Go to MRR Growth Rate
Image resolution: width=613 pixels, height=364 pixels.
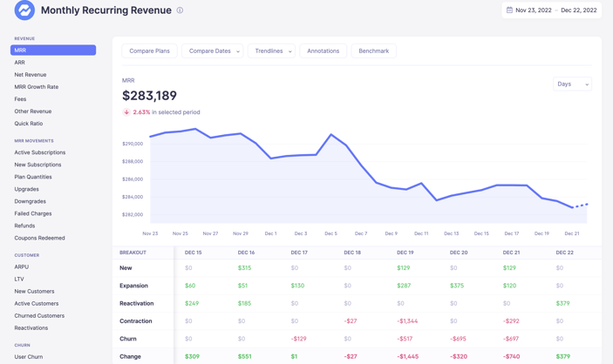click(x=37, y=87)
